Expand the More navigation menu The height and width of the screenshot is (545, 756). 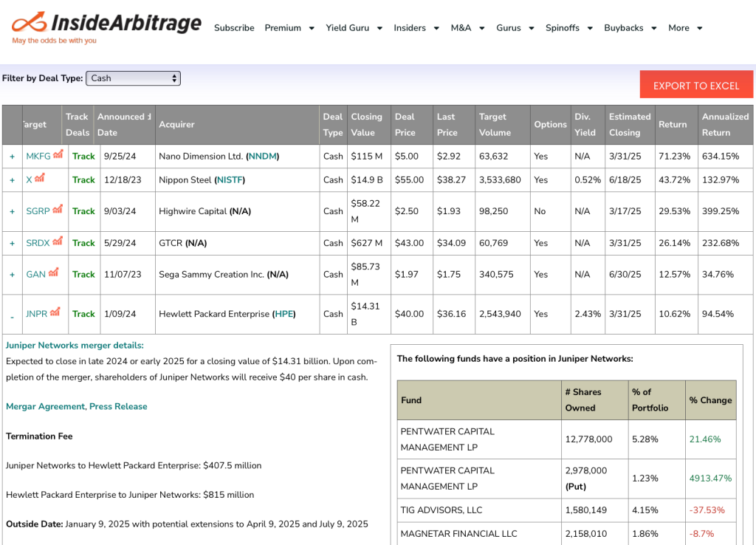tap(684, 28)
